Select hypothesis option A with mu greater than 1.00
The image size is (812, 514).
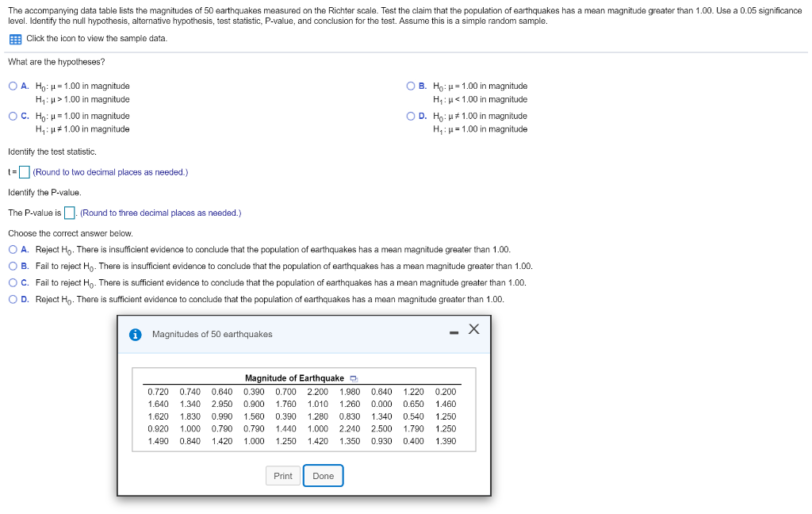12,86
